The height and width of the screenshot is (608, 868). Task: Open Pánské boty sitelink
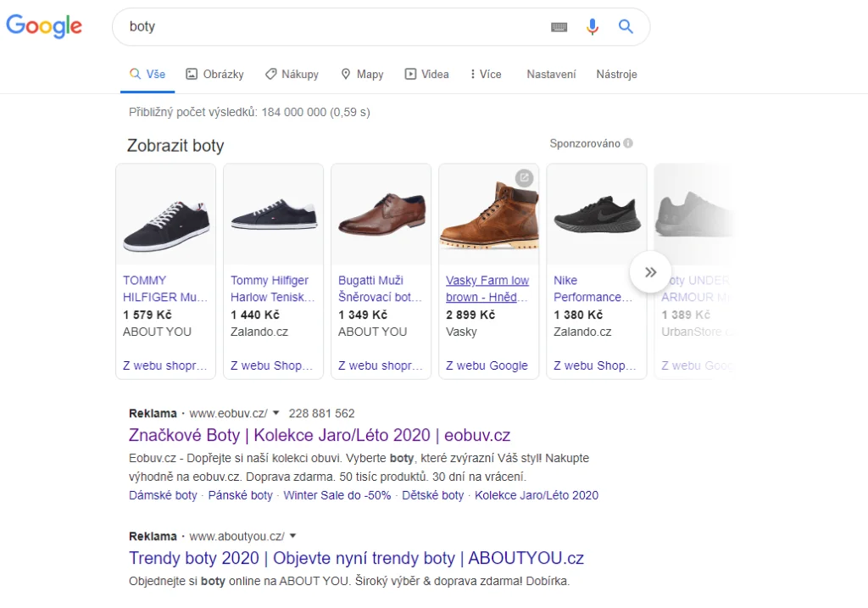[x=240, y=495]
